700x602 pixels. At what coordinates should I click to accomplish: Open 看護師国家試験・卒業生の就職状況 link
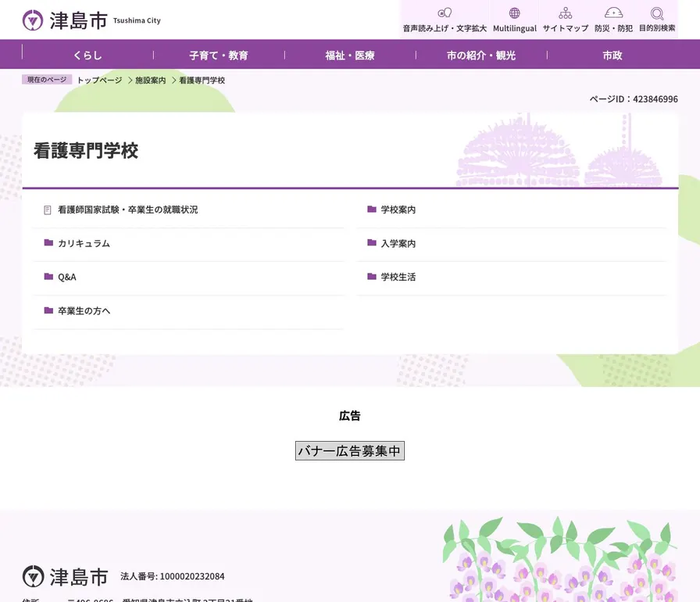coord(127,210)
